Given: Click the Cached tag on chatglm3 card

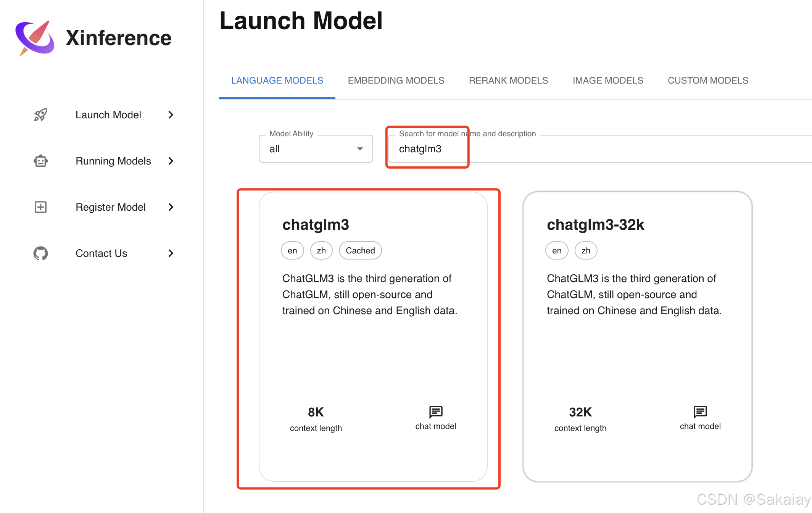Looking at the screenshot, I should coord(360,251).
